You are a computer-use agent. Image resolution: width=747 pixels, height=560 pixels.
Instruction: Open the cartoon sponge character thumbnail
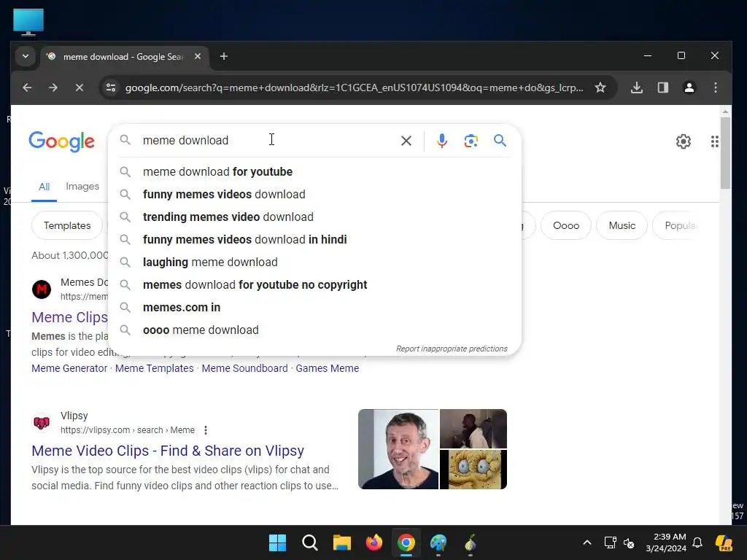click(473, 470)
